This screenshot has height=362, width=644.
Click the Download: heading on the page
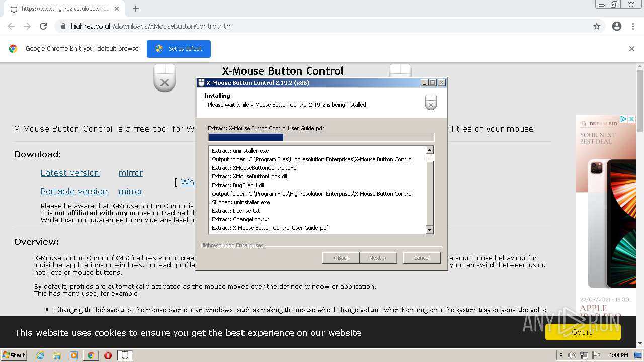[38, 154]
